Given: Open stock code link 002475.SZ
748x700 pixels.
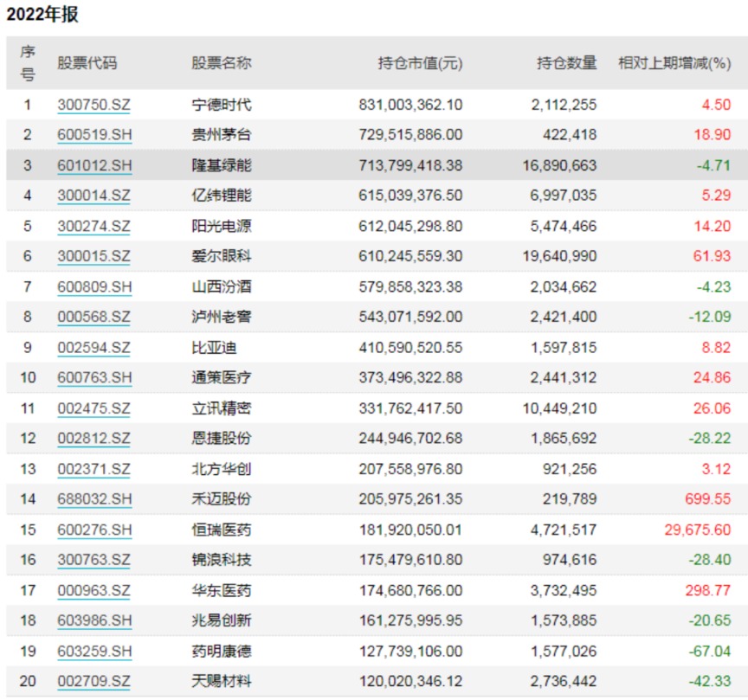Looking at the screenshot, I should [x=93, y=408].
